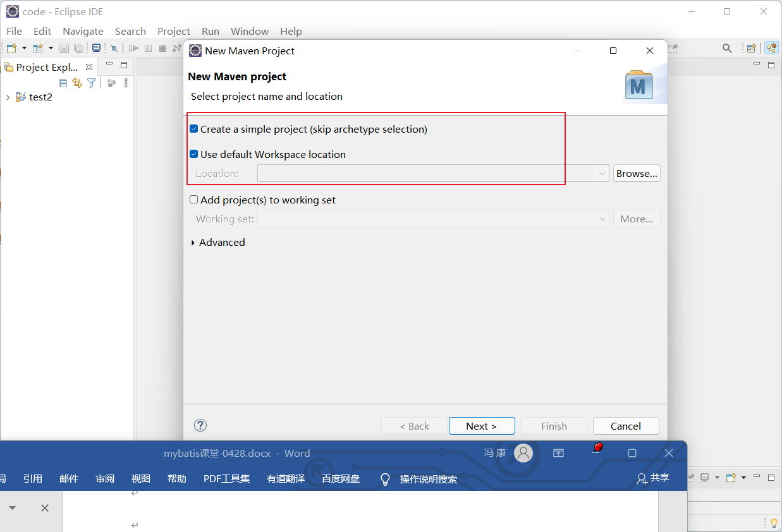Minimize the Project Explorer panel
782x532 pixels.
coord(109,64)
